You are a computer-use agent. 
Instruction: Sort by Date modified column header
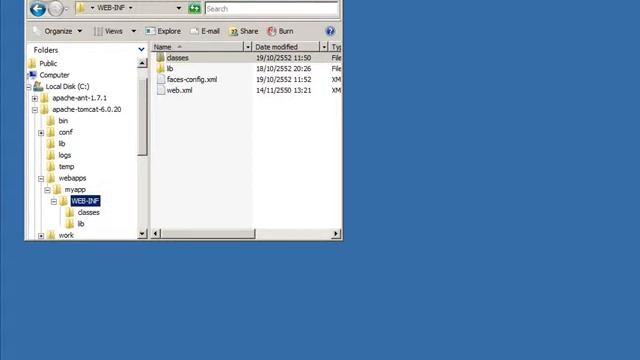click(x=286, y=47)
